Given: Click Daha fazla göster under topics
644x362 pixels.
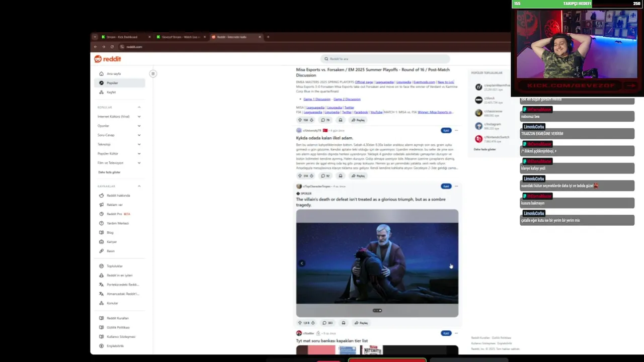Looking at the screenshot, I should (x=109, y=172).
